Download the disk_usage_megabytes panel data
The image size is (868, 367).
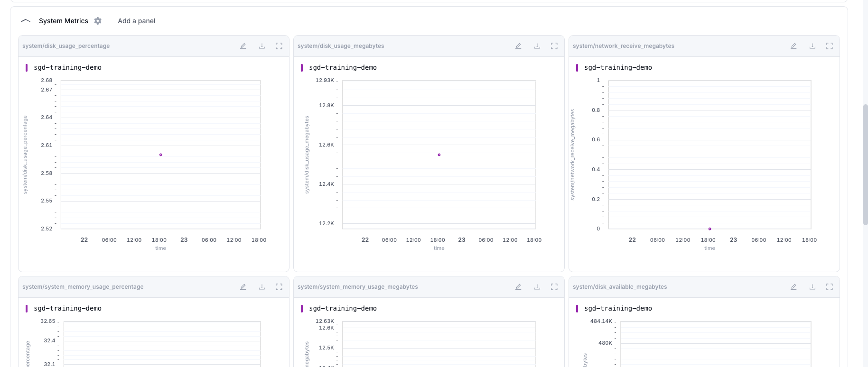tap(537, 46)
